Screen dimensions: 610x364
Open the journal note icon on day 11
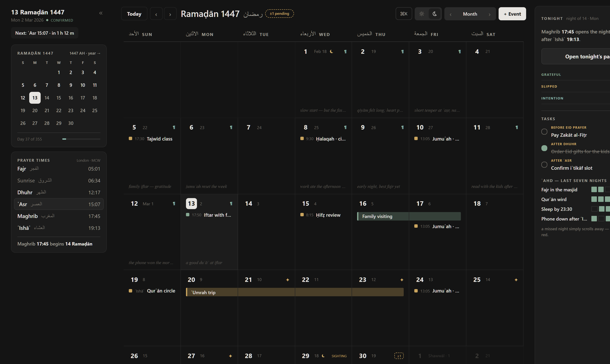[x=517, y=127]
